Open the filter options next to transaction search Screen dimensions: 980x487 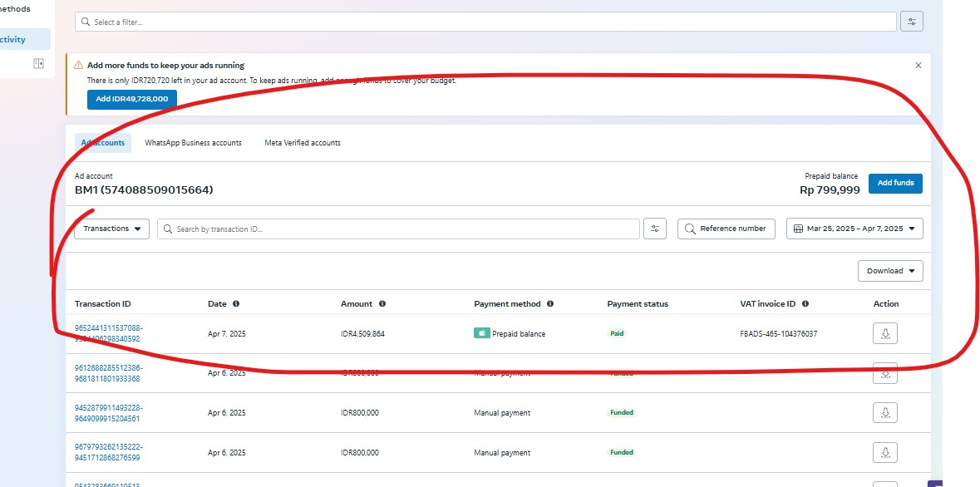tap(655, 229)
